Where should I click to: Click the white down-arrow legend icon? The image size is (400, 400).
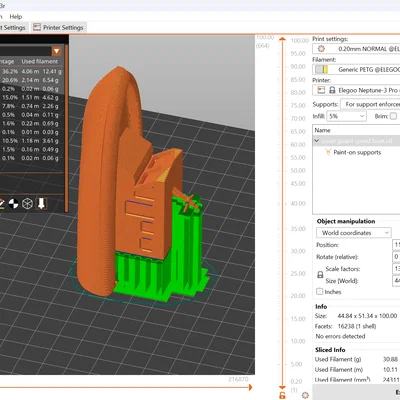coord(41,203)
